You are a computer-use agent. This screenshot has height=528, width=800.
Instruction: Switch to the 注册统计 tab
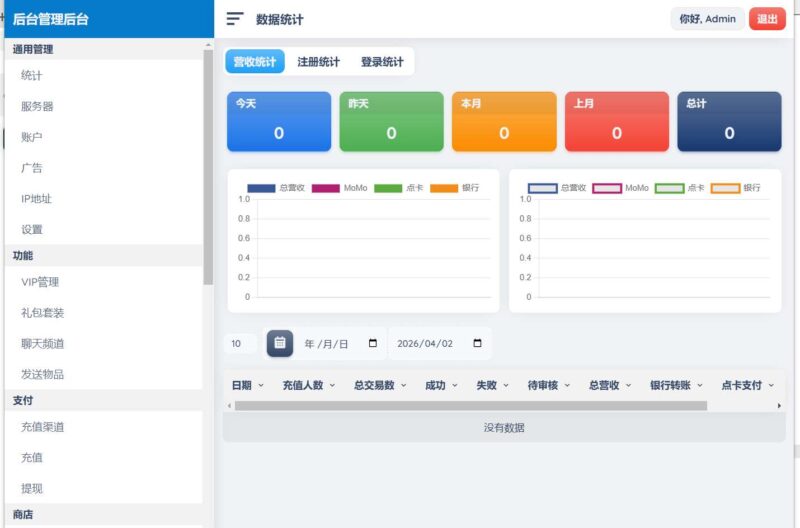click(x=318, y=62)
